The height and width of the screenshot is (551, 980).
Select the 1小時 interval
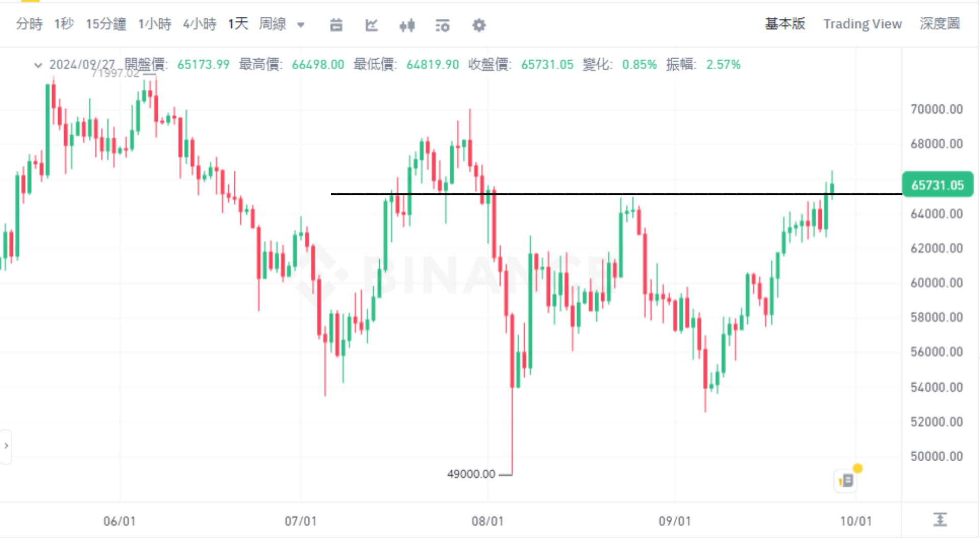[155, 24]
